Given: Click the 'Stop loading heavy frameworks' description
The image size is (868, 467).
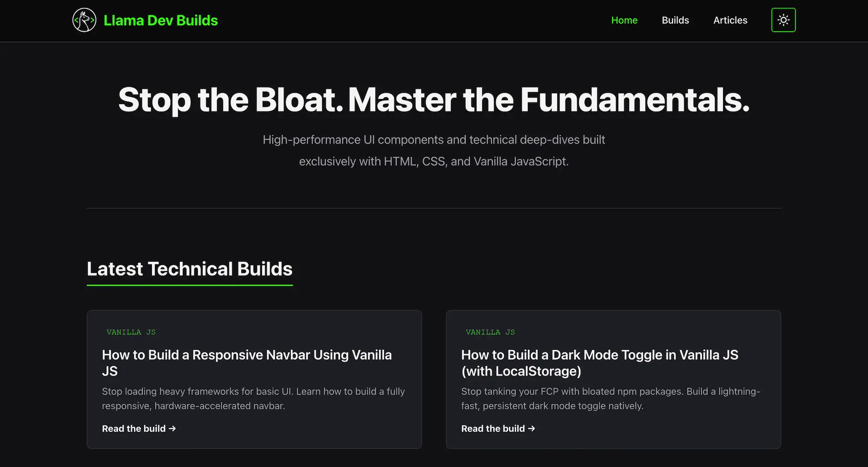Looking at the screenshot, I should 253,398.
